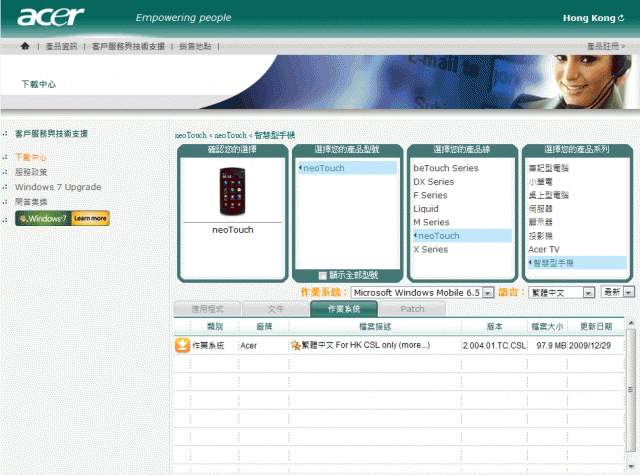
Task: Select Liquid product line
Action: (x=426, y=209)
